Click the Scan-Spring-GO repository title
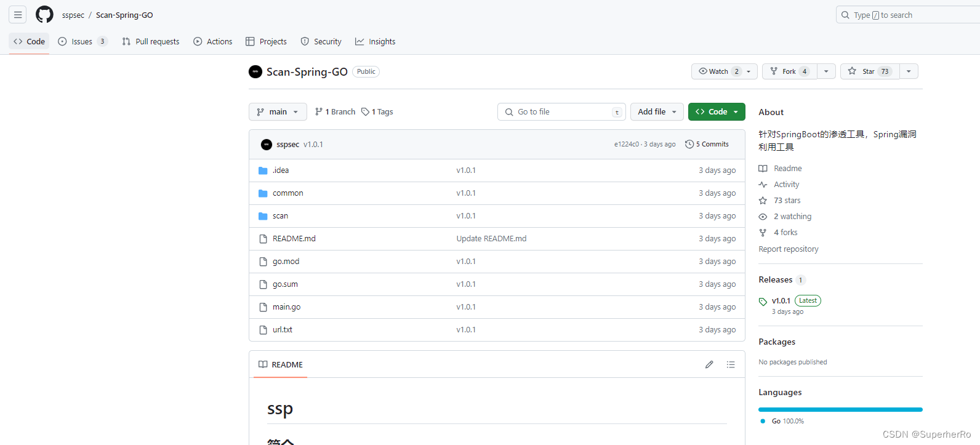 point(307,72)
